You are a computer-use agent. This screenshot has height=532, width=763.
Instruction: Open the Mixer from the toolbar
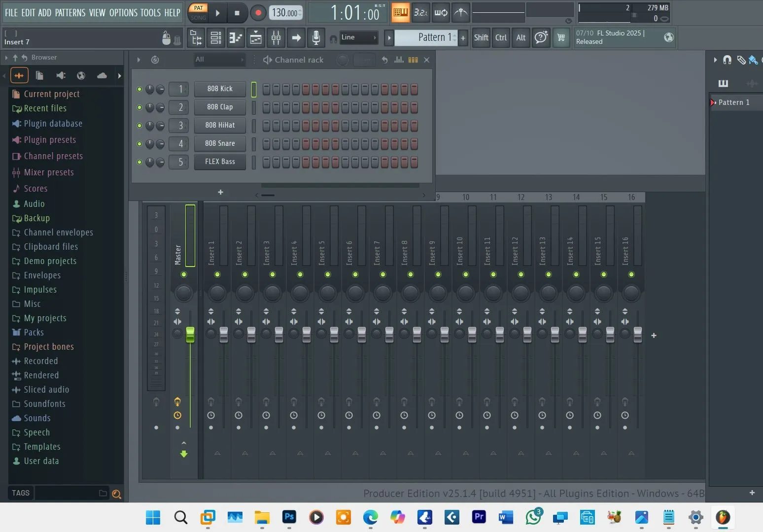[x=276, y=37]
